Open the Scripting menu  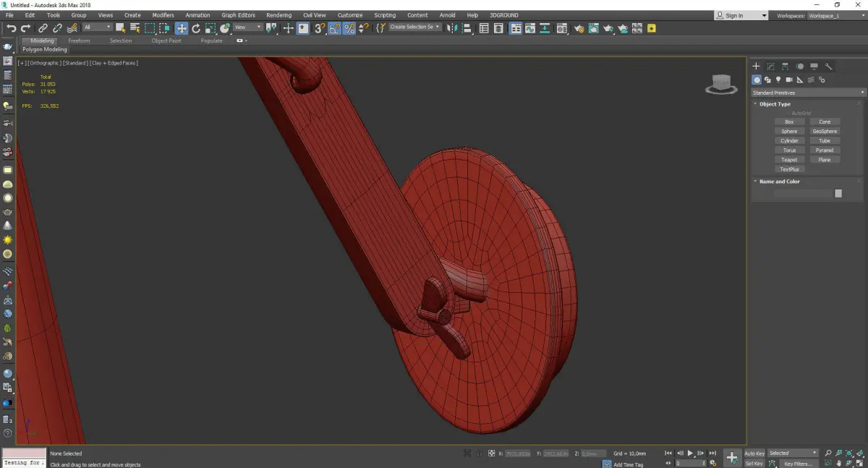click(x=385, y=15)
